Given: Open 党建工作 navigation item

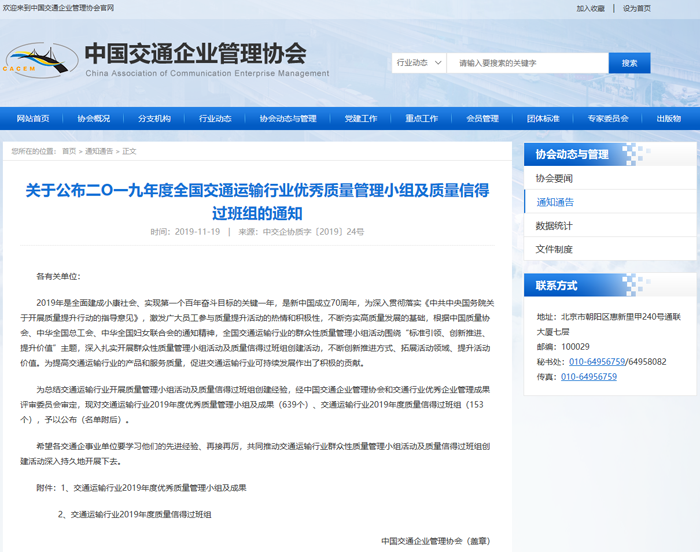Looking at the screenshot, I should (361, 118).
